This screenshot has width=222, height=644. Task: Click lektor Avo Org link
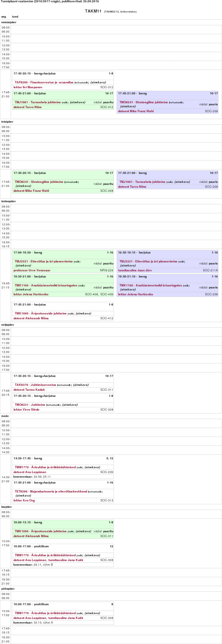tap(24, 500)
